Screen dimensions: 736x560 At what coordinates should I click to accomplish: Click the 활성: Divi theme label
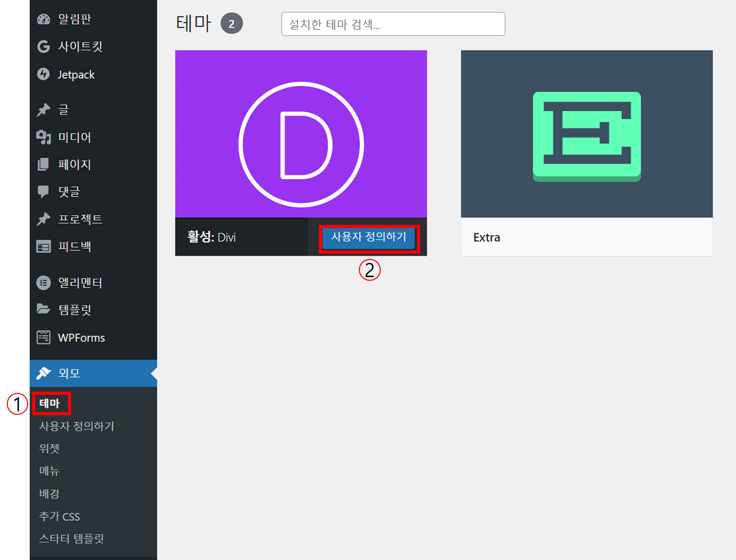[211, 237]
